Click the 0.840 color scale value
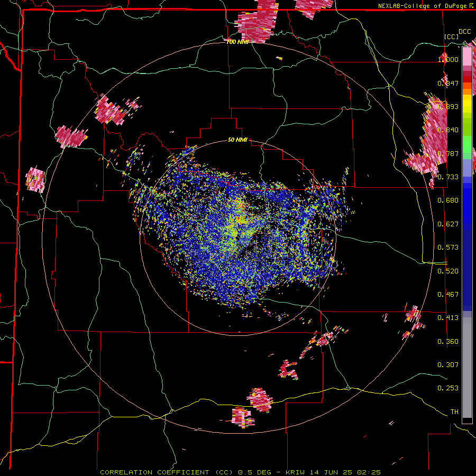The image size is (476, 476). click(x=448, y=130)
